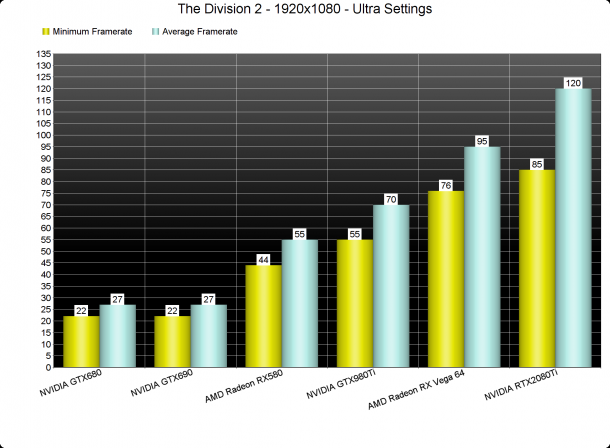This screenshot has width=610, height=448.
Task: Click the "27" data label above GTX690
Action: tap(209, 299)
